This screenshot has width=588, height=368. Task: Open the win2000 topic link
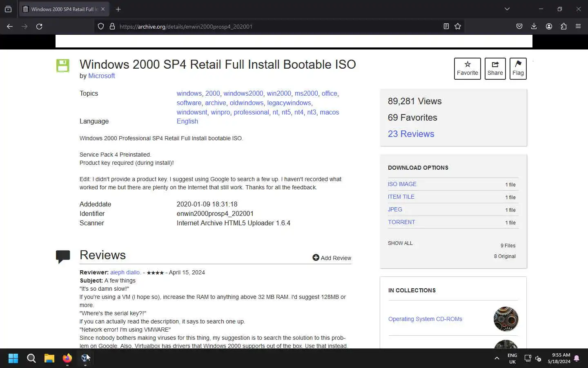[x=279, y=93]
